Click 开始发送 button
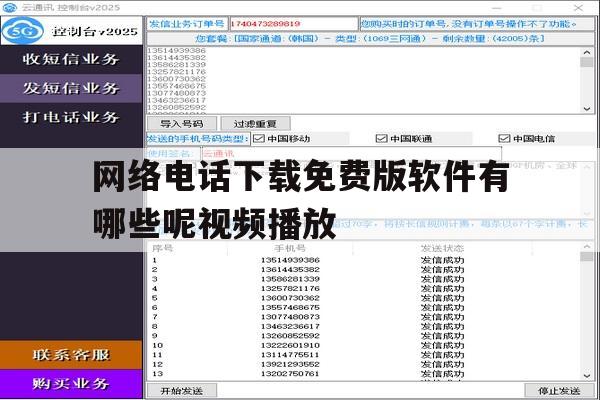600x400 pixels. (182, 391)
